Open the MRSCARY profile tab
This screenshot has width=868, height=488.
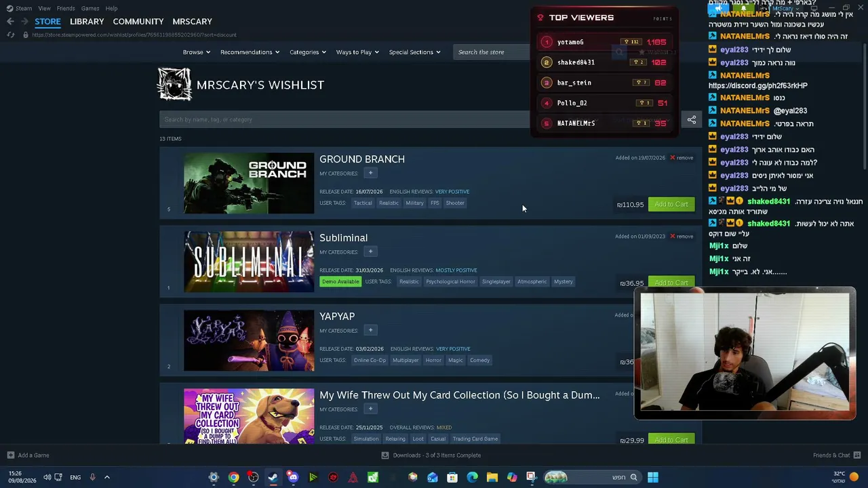(192, 22)
